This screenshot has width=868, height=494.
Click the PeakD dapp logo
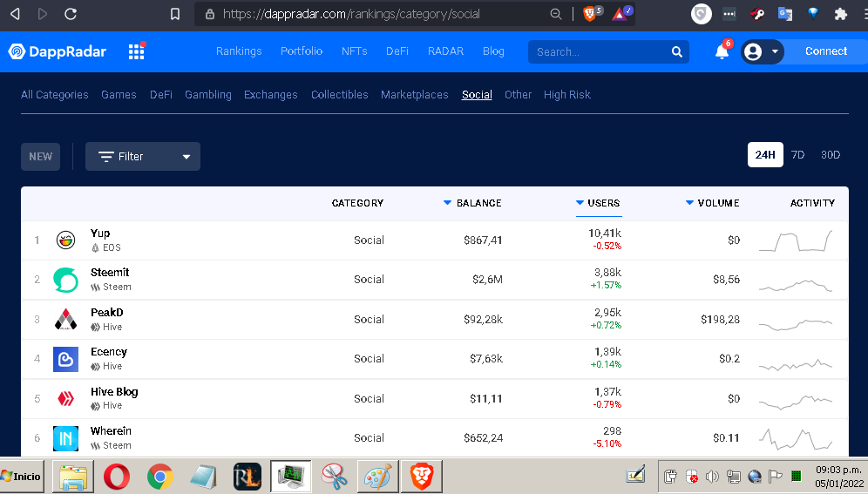[x=66, y=319]
